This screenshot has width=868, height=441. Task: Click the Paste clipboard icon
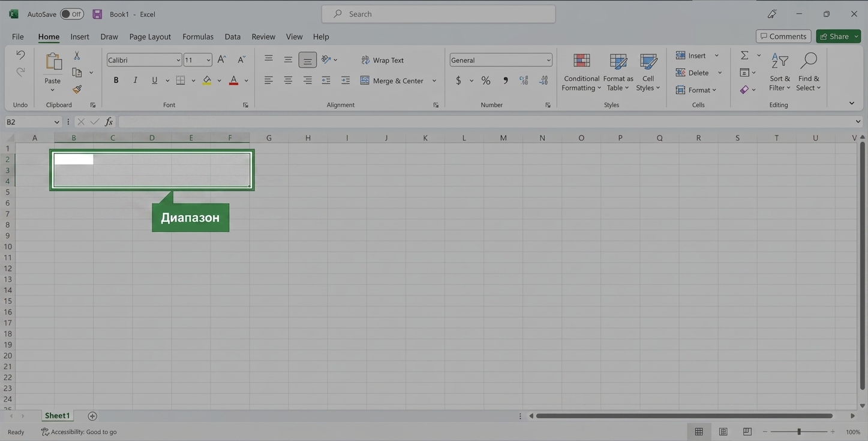[53, 62]
